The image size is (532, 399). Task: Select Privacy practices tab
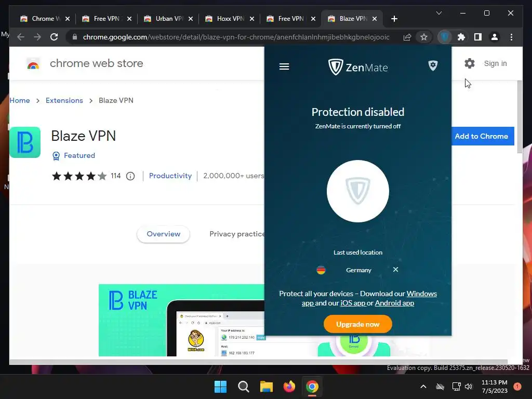(237, 234)
